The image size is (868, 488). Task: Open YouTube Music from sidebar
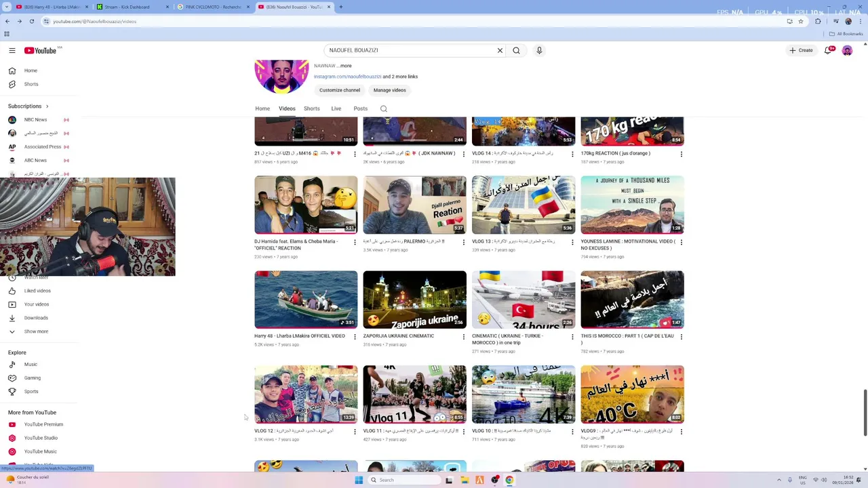40,451
